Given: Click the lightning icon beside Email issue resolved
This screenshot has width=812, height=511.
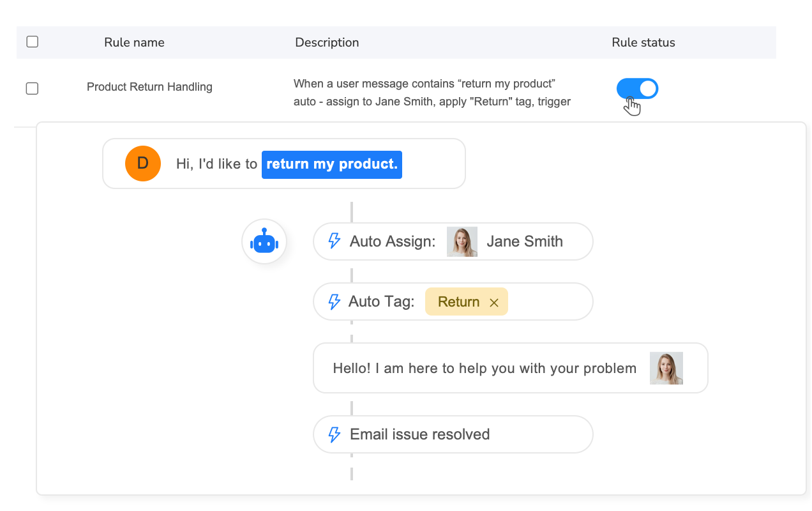Looking at the screenshot, I should click(334, 434).
